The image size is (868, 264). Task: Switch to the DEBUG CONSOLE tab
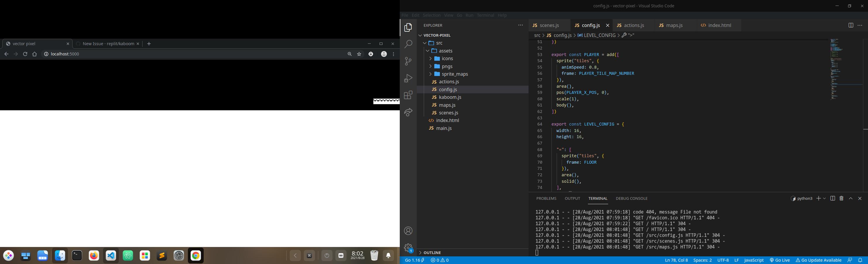tap(632, 198)
